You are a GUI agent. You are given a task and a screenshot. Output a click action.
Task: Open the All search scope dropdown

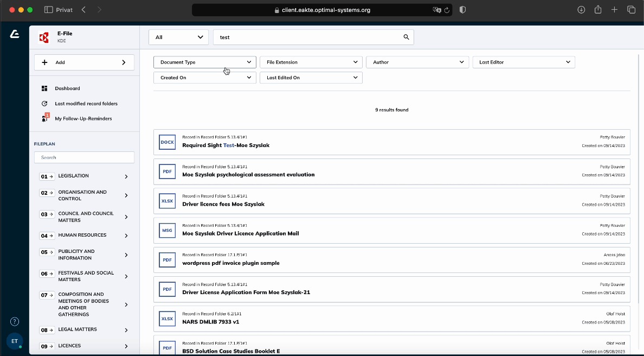[178, 37]
